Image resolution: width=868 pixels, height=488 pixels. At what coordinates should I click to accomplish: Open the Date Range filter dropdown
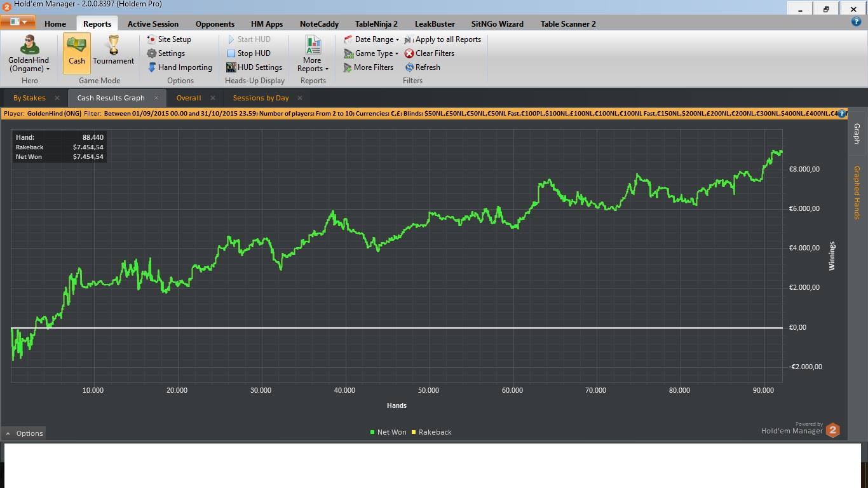[371, 39]
